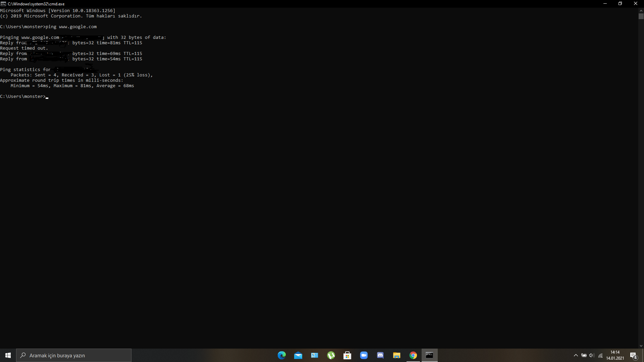Click the 'Aramak için buraya yazın' search box
The height and width of the screenshot is (362, 644).
click(x=74, y=355)
